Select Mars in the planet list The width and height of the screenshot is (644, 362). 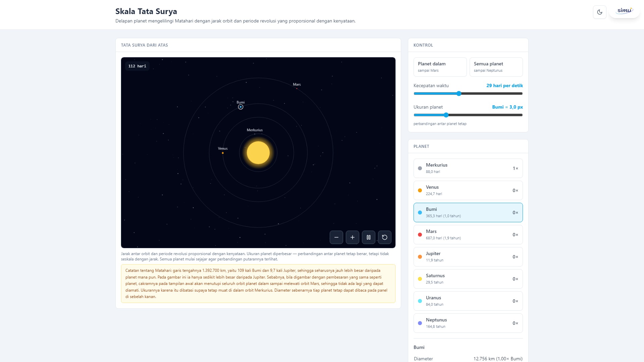468,235
